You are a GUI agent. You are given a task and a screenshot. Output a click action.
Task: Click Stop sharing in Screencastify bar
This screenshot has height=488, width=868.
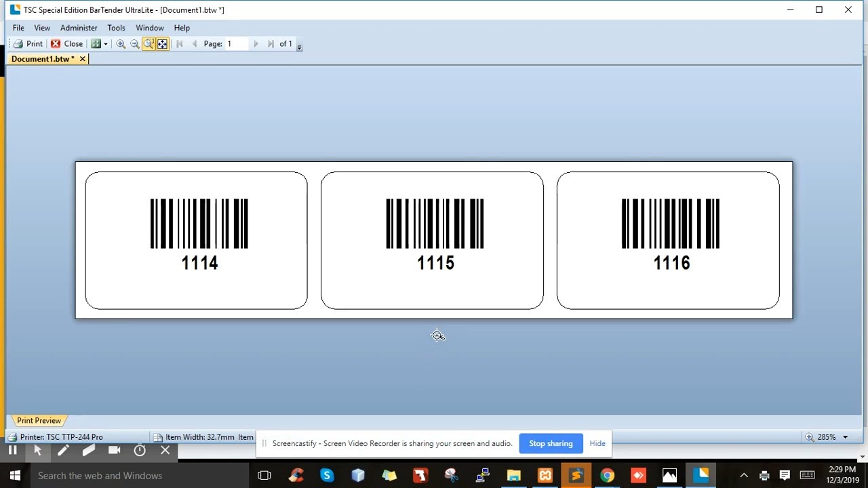(551, 443)
